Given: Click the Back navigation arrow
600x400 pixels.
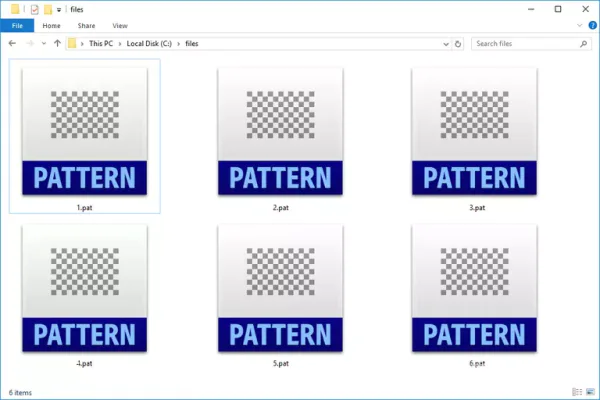Looking at the screenshot, I should click(x=12, y=44).
